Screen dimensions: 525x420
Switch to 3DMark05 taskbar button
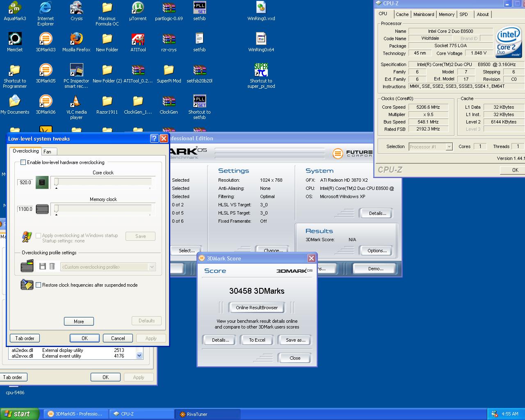coord(77,414)
